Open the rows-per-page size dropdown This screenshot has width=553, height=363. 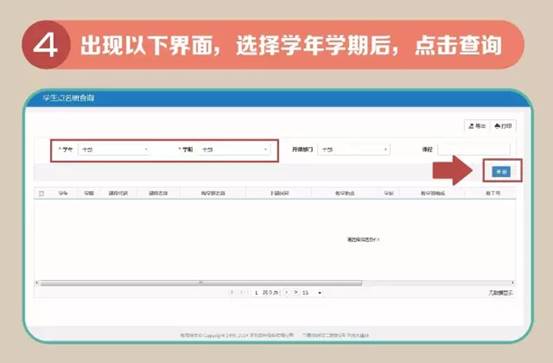tap(312, 293)
